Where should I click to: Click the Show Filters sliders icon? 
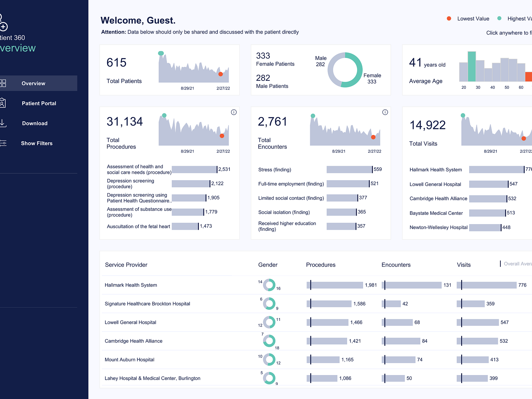pos(3,143)
